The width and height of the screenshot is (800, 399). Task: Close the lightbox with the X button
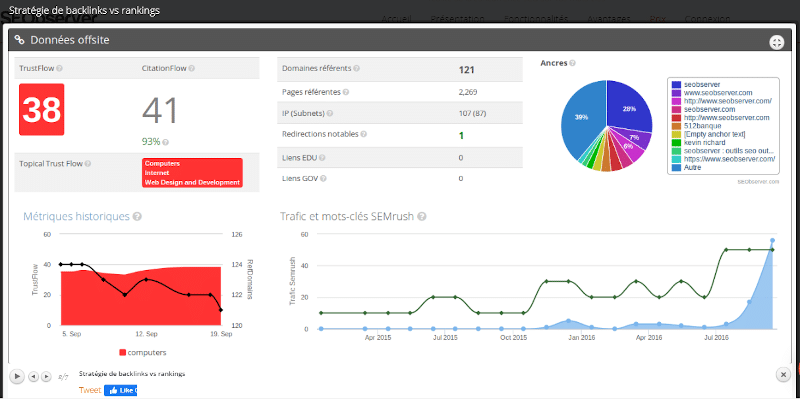pos(783,375)
